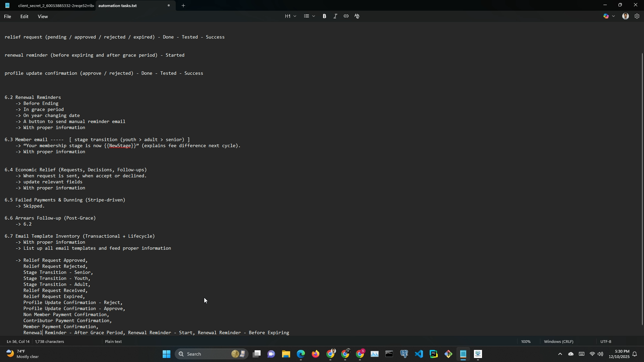Click the 100% zoom level in status bar
Screen dimensions: 644x362
(526, 342)
